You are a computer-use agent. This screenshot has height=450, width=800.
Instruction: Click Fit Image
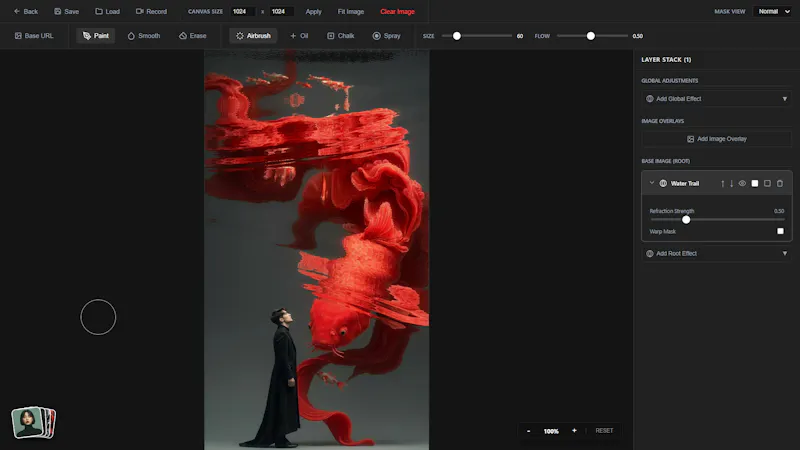tap(351, 11)
